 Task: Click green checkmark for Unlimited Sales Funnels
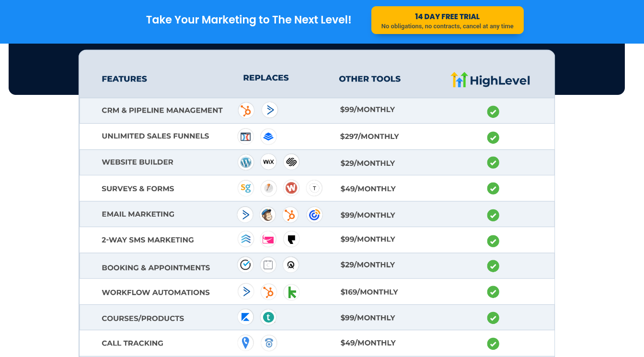[493, 138]
